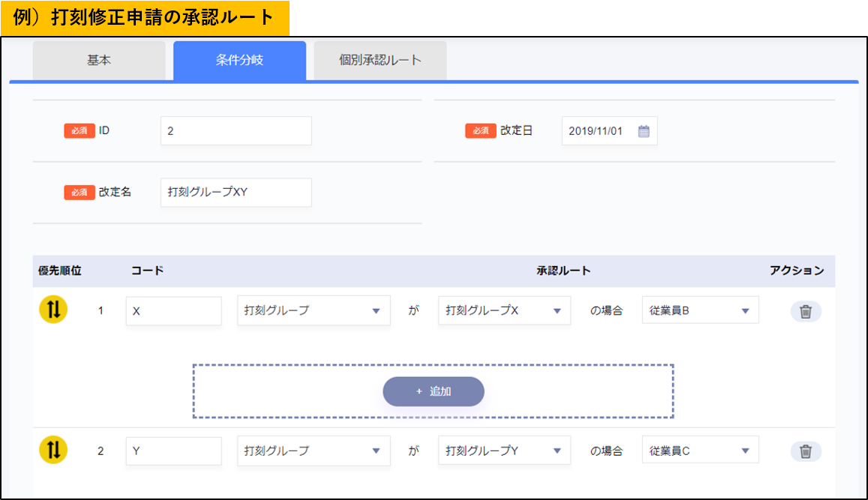
Task: Click the ID input field containing 2
Action: click(236, 131)
